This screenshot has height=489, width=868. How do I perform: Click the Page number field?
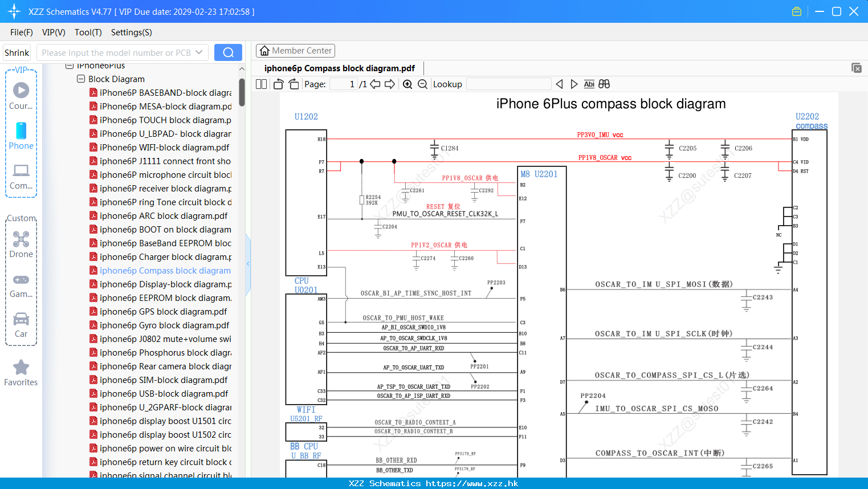(344, 84)
